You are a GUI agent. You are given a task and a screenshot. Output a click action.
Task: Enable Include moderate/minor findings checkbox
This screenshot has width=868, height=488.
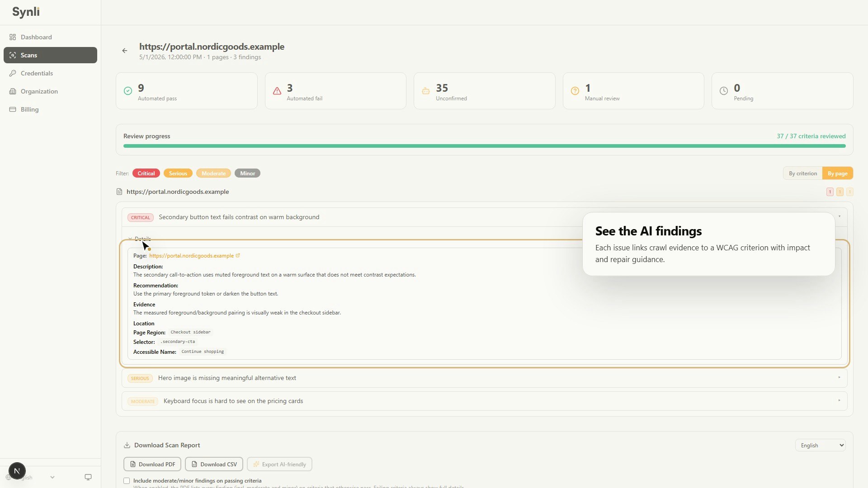coord(127,481)
